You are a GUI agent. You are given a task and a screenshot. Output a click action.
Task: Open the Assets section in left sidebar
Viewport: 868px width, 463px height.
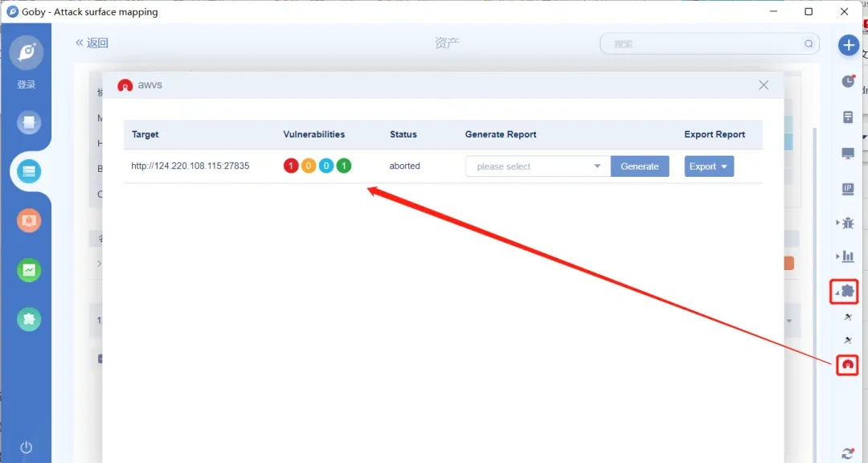pyautogui.click(x=29, y=172)
